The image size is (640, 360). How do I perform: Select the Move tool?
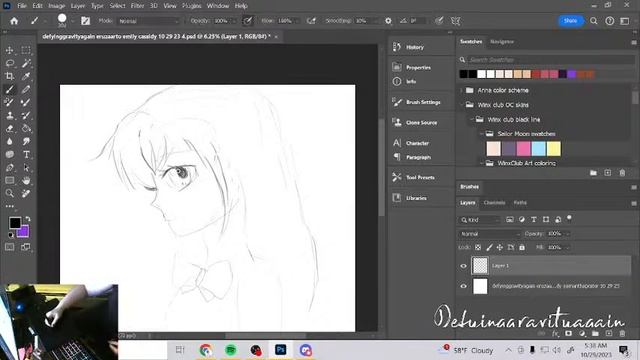tap(9, 50)
